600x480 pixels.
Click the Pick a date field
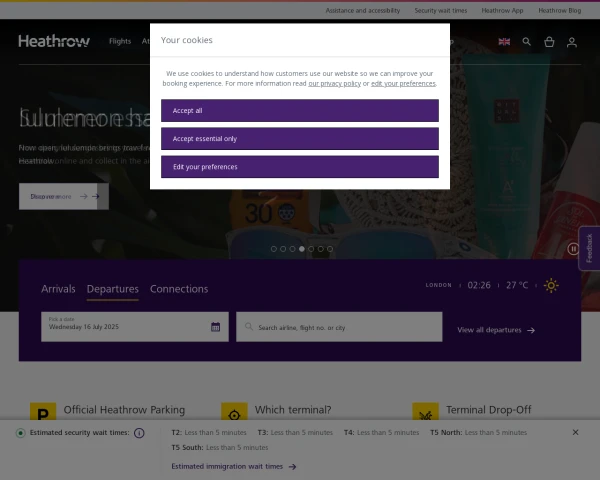pos(135,327)
